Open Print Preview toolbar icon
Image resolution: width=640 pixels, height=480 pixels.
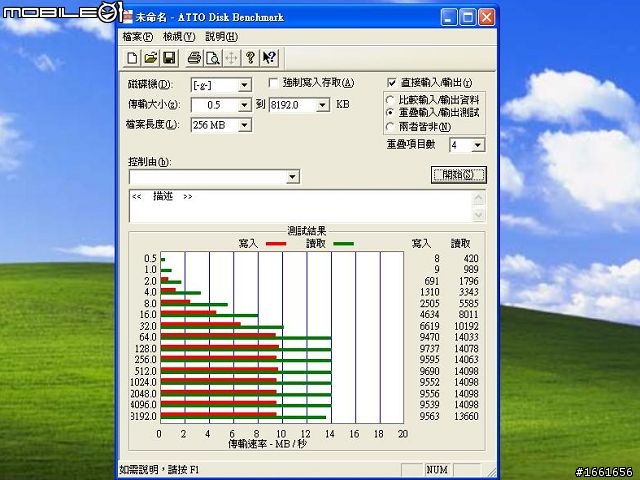[213, 58]
